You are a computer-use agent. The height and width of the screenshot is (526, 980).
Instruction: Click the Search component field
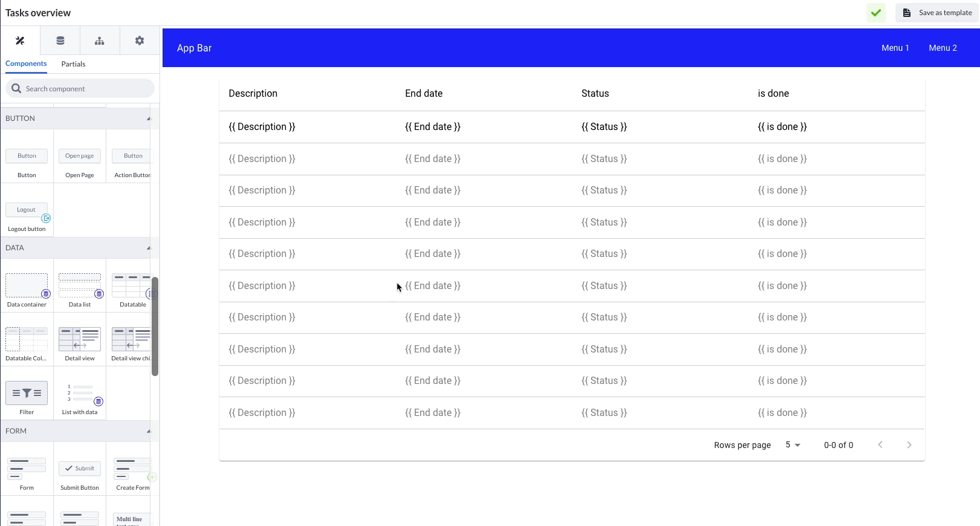tap(85, 89)
